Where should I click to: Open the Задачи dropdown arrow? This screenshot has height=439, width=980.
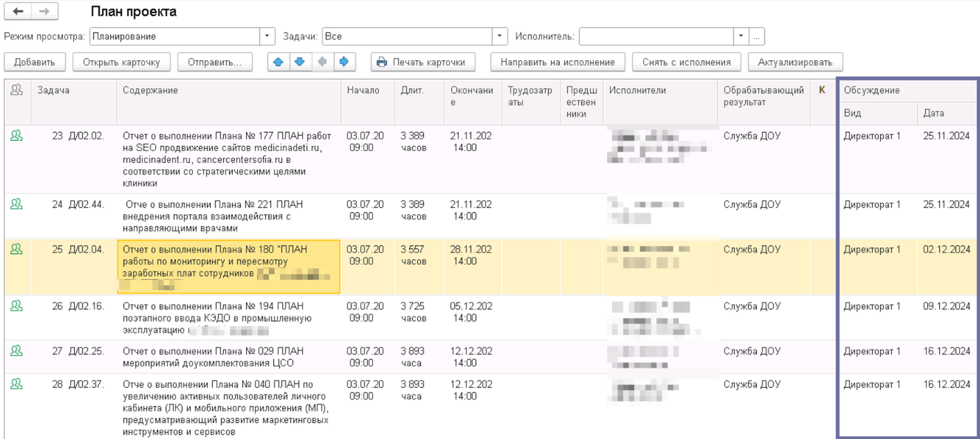point(500,36)
